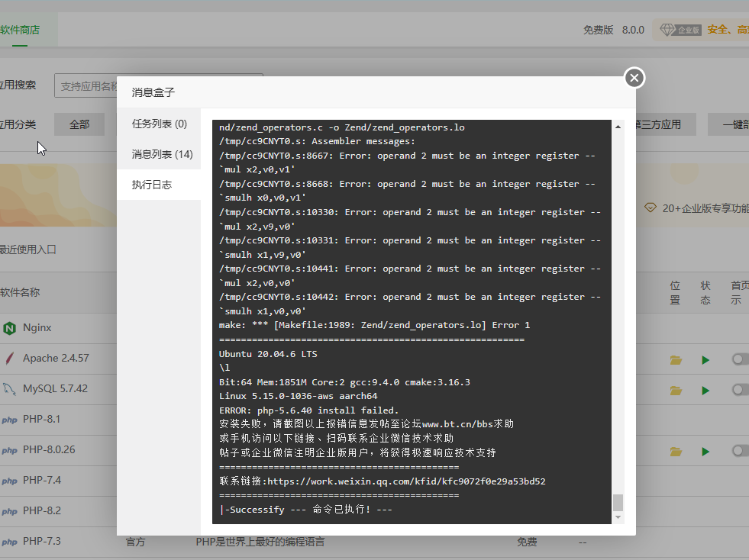Click the PHP-8.2 php icon

(9, 512)
